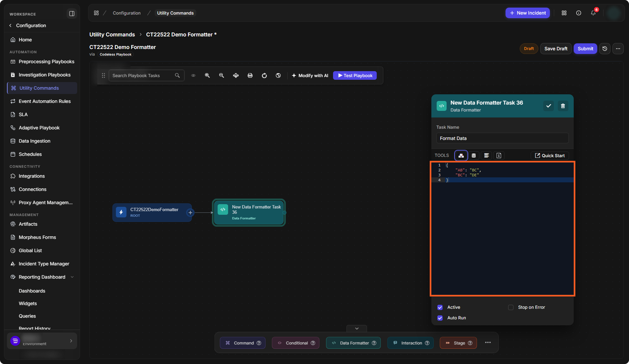This screenshot has height=364, width=629.
Task: Open the three-dot menu beside Submit
Action: tap(618, 49)
